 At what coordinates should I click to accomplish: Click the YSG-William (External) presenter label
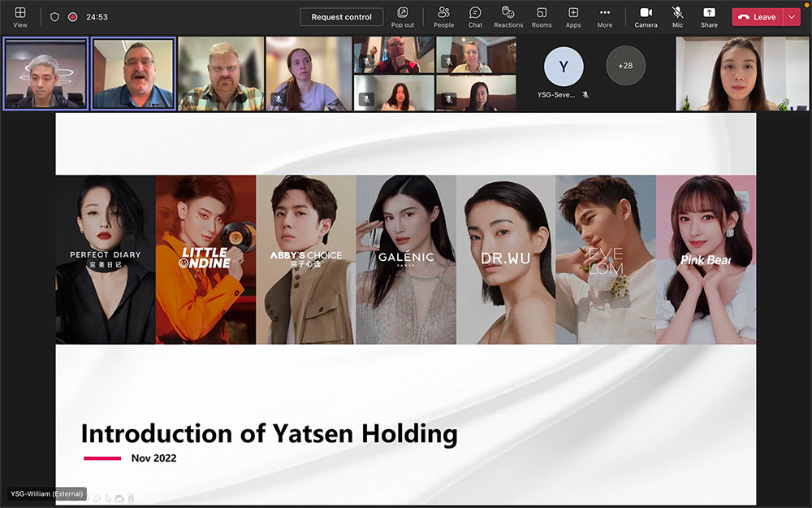(46, 494)
